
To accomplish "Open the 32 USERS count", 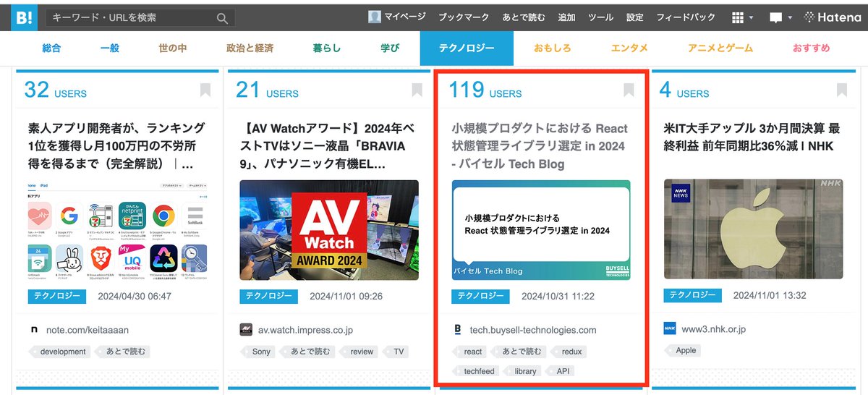I will point(56,90).
